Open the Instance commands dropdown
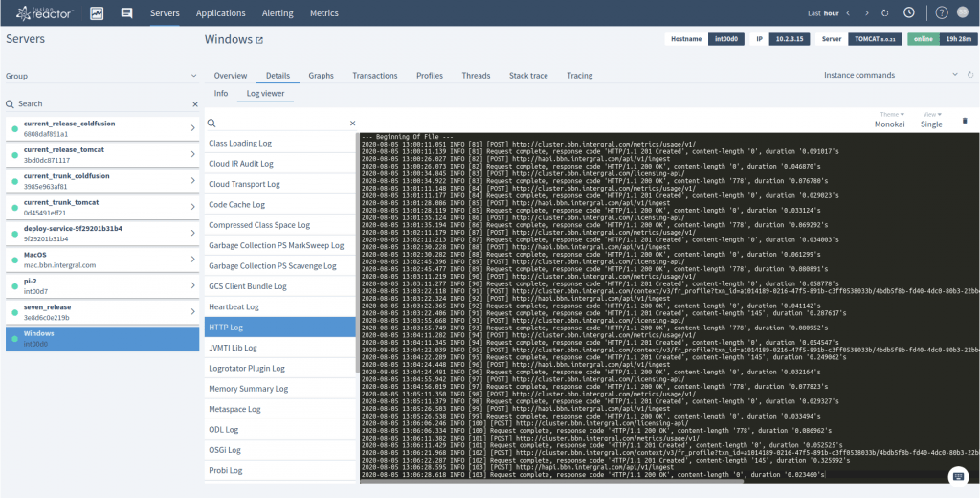The height and width of the screenshot is (498, 980). click(891, 75)
